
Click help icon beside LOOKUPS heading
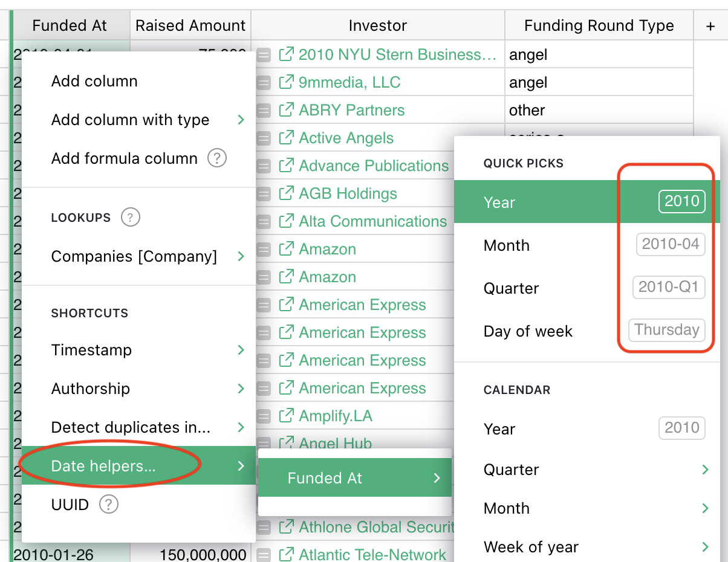click(131, 218)
